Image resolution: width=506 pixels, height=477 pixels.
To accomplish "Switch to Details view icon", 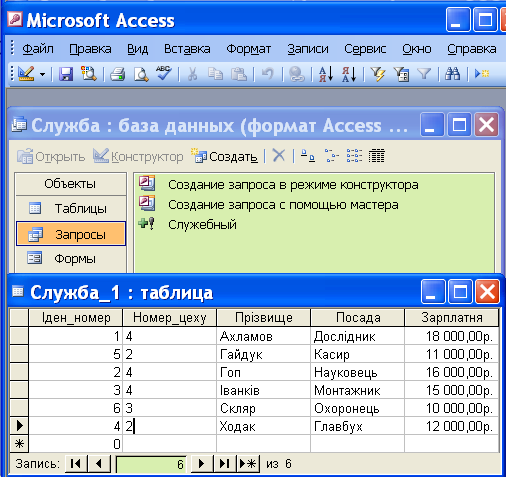I will click(377, 156).
